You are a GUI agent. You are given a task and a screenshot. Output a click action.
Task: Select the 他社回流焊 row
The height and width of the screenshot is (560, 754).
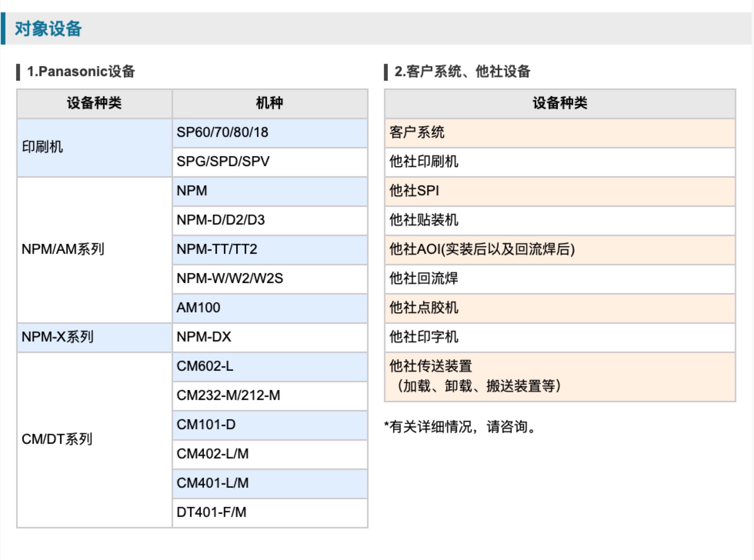tap(560, 279)
